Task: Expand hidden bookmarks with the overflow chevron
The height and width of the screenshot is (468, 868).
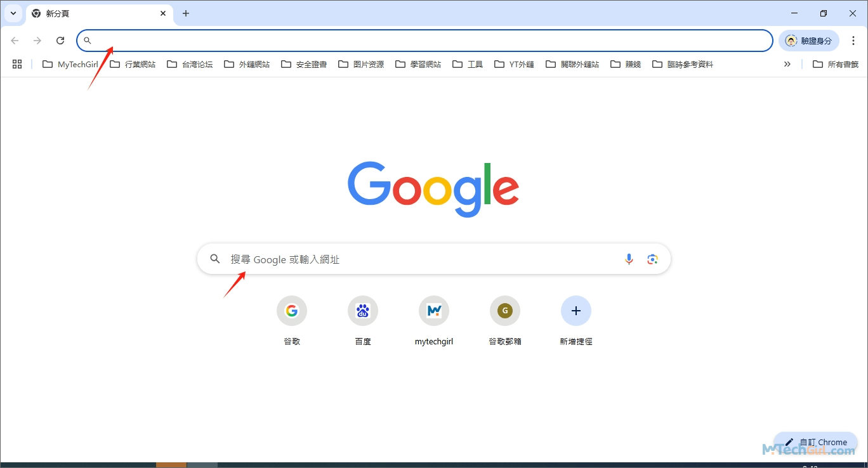Action: 787,63
